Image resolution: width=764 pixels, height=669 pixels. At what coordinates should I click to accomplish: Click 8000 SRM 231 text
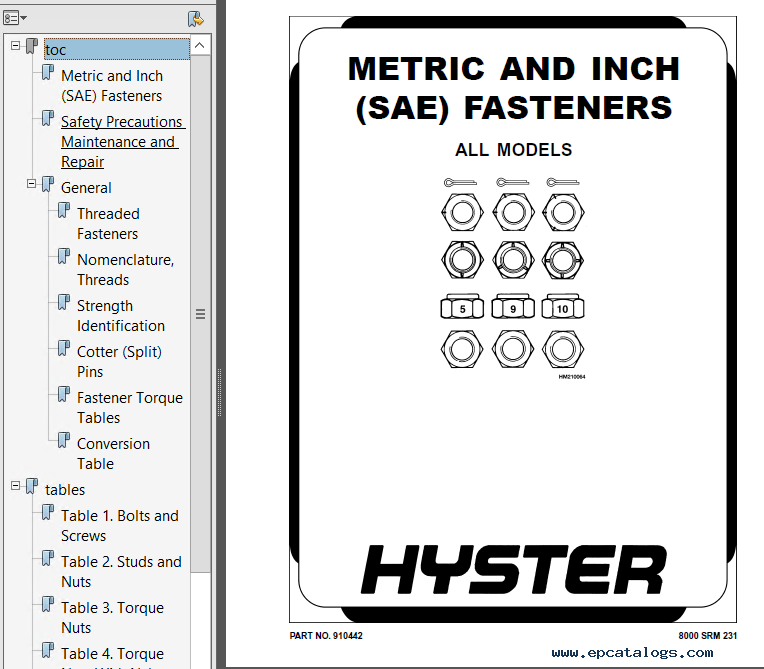707,635
